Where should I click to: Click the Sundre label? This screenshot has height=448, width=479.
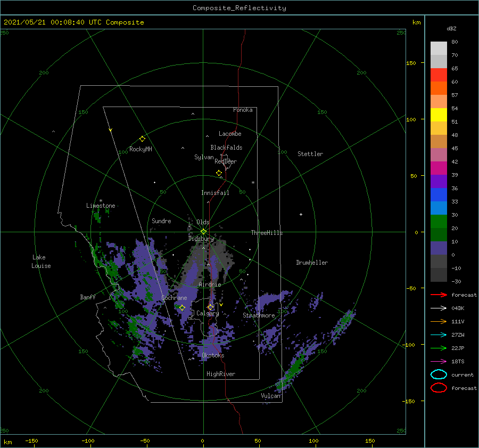161,221
